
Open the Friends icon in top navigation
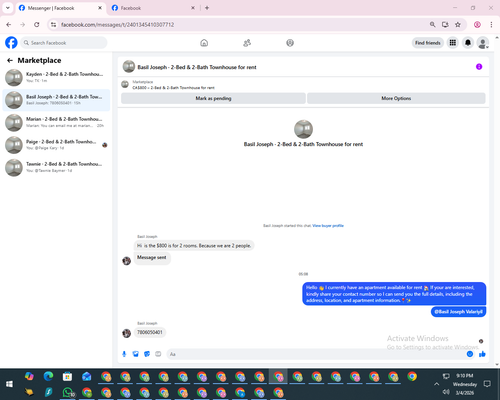tap(247, 43)
